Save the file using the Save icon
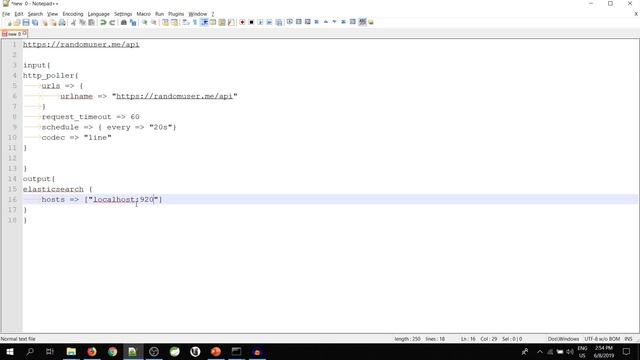 tap(26, 22)
